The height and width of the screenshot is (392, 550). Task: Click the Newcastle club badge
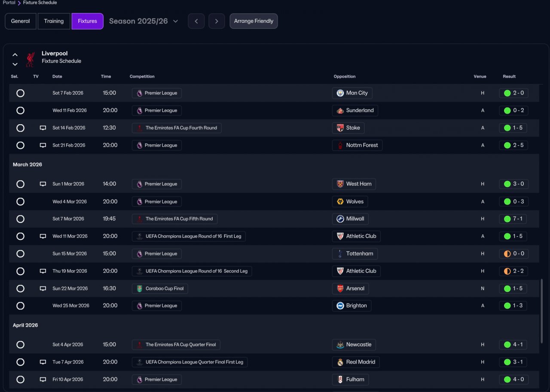tap(340, 345)
